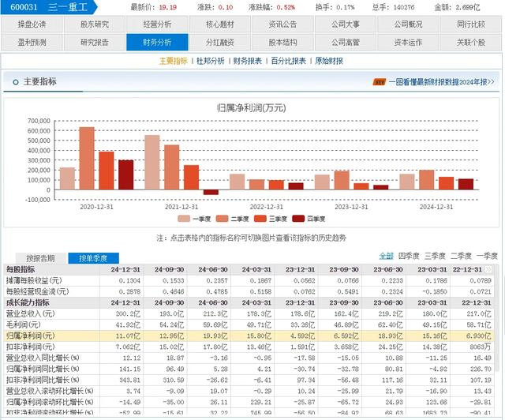Filter table by 四季度
This screenshot has height=420, width=505.
(409, 256)
